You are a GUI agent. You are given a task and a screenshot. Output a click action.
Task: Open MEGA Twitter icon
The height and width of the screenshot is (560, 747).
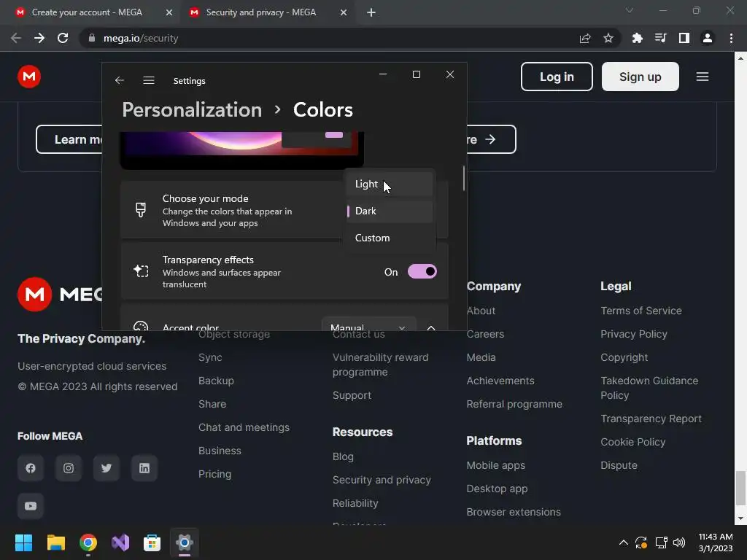(107, 468)
